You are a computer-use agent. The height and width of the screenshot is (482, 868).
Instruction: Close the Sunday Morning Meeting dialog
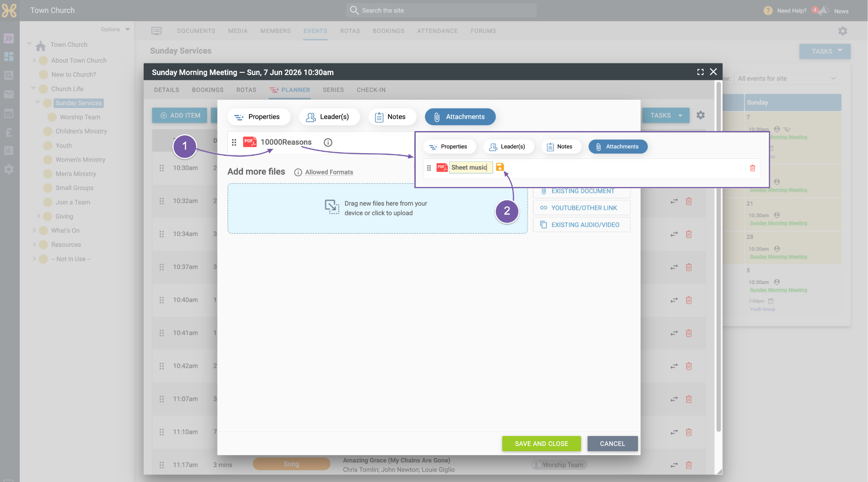pos(713,72)
